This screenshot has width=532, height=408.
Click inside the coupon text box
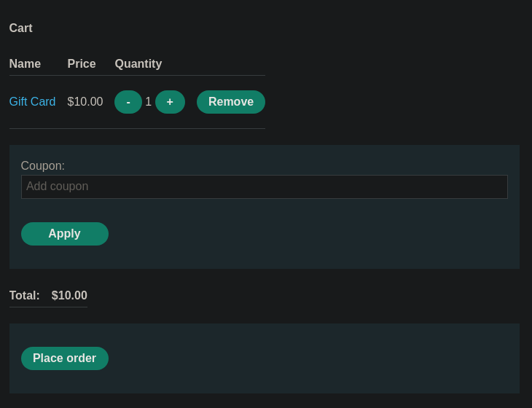[x=265, y=187]
